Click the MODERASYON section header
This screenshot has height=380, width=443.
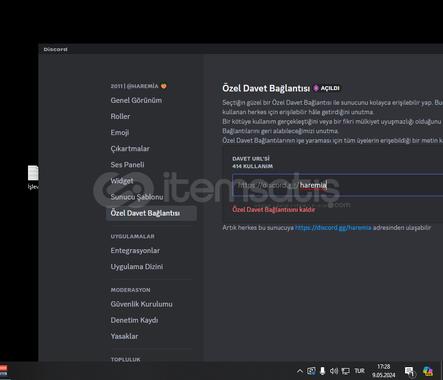click(130, 290)
